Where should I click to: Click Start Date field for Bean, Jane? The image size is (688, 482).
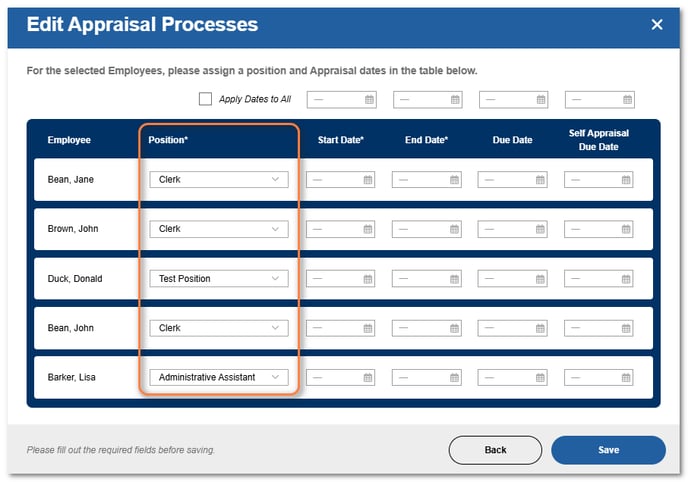[x=340, y=180]
